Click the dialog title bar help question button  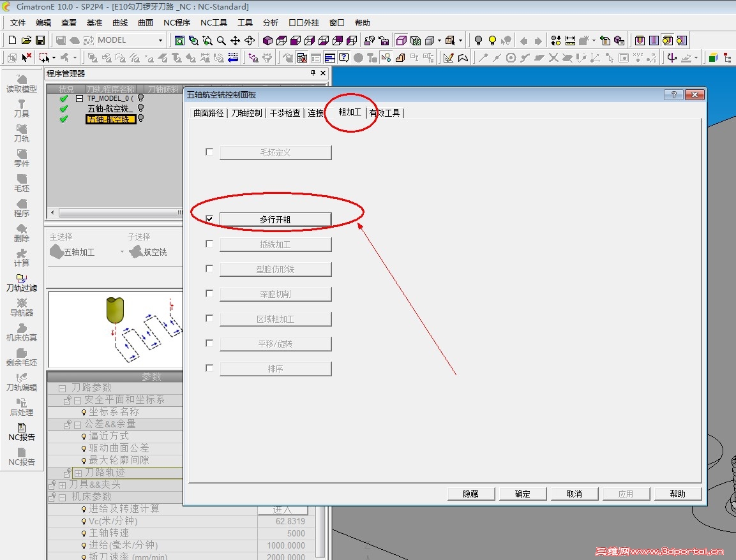tap(673, 95)
